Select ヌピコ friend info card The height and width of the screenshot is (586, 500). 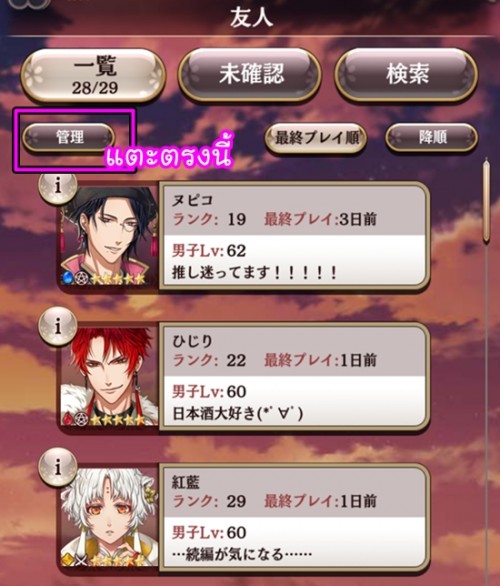click(294, 235)
